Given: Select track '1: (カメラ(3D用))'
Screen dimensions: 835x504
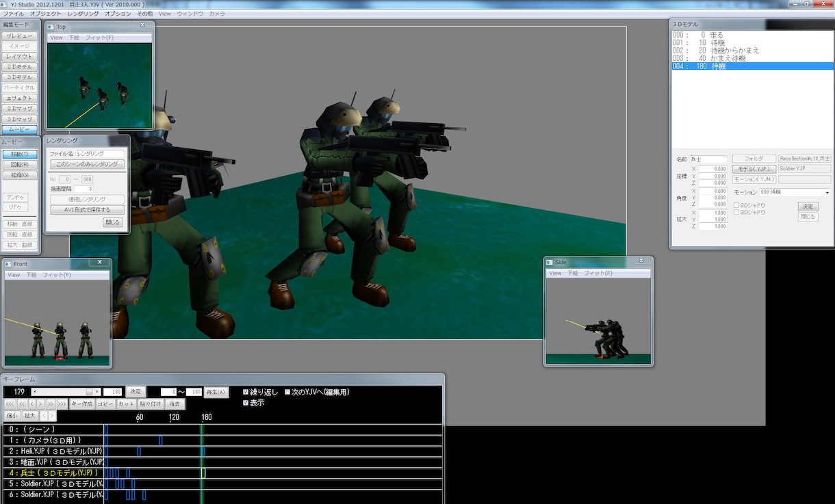Looking at the screenshot, I should coord(53,440).
